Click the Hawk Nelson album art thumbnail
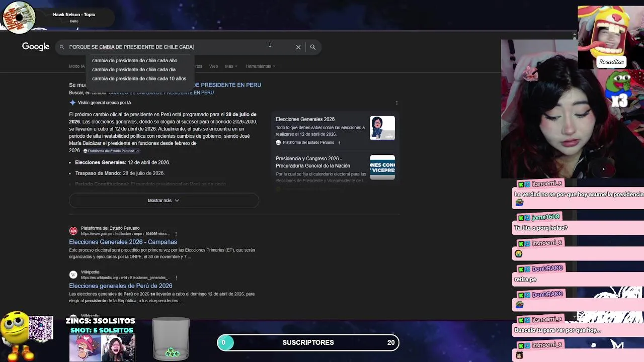The image size is (644, 362). click(x=19, y=17)
